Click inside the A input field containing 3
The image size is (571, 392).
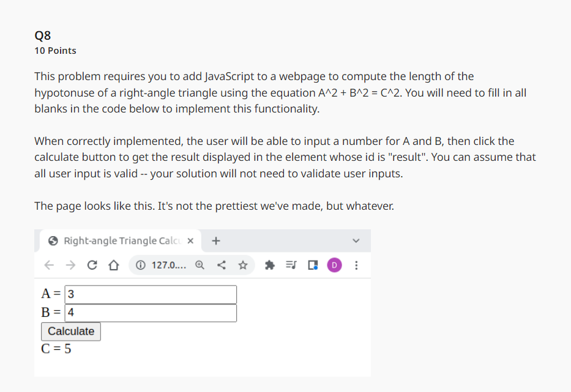click(150, 294)
